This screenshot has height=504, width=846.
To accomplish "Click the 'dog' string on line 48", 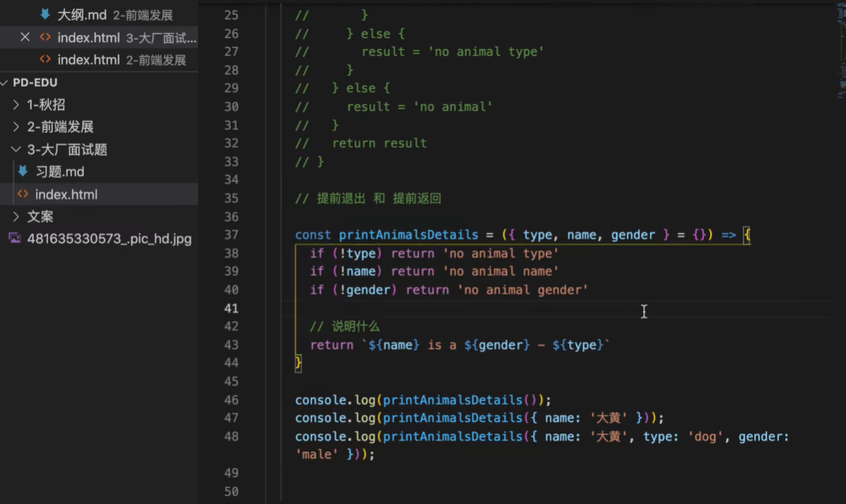I will [x=705, y=436].
